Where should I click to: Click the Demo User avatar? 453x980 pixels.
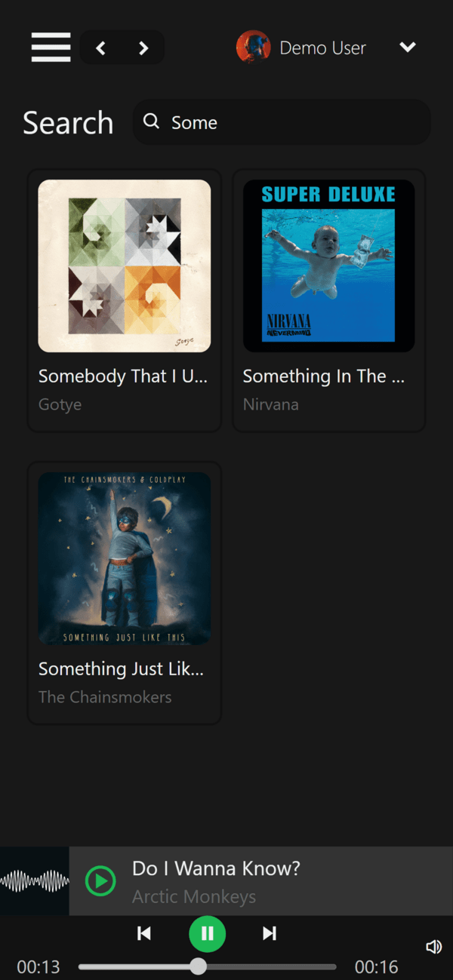tap(253, 48)
